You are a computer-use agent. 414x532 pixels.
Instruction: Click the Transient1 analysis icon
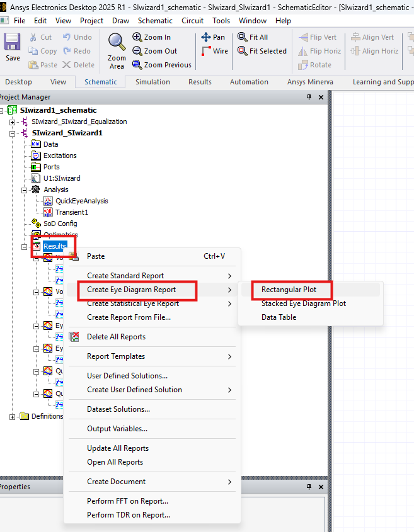pos(48,212)
